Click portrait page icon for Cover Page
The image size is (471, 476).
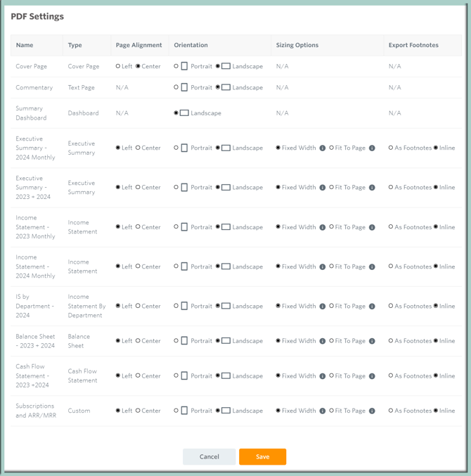pos(184,66)
